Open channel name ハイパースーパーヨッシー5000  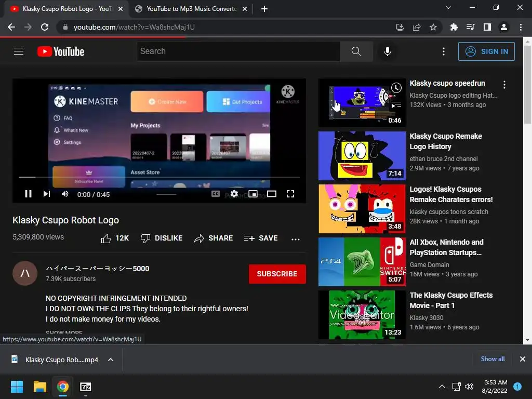click(x=97, y=269)
